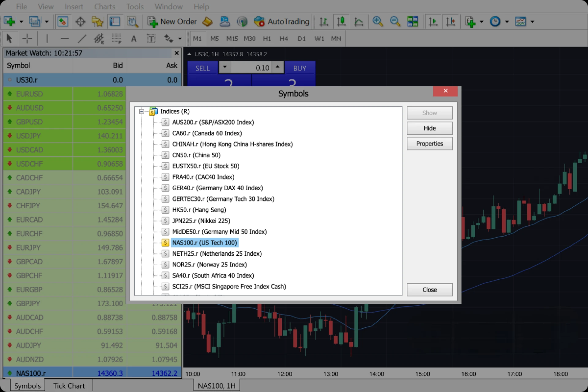Image resolution: width=588 pixels, height=392 pixels.
Task: Click the Hide button
Action: tap(429, 128)
